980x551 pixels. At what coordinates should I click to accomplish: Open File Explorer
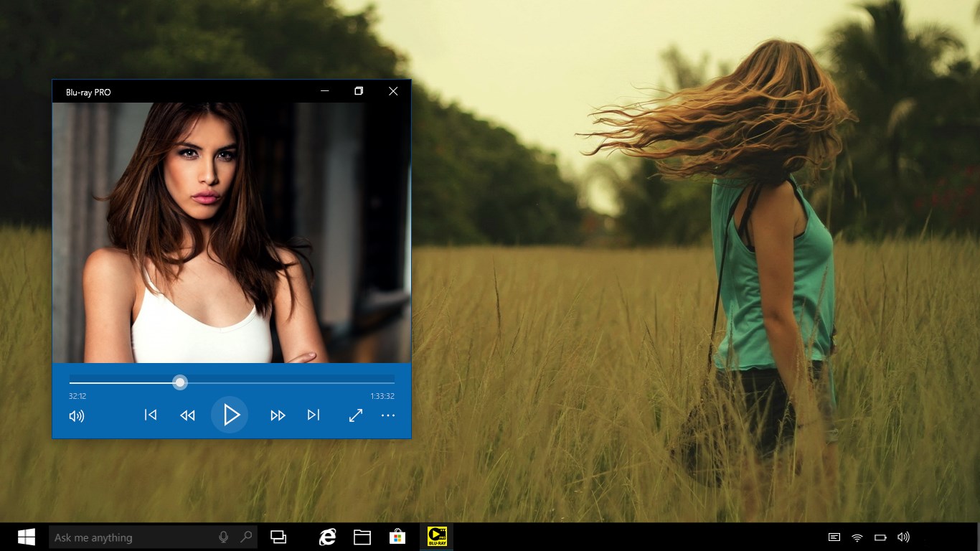[x=363, y=536]
